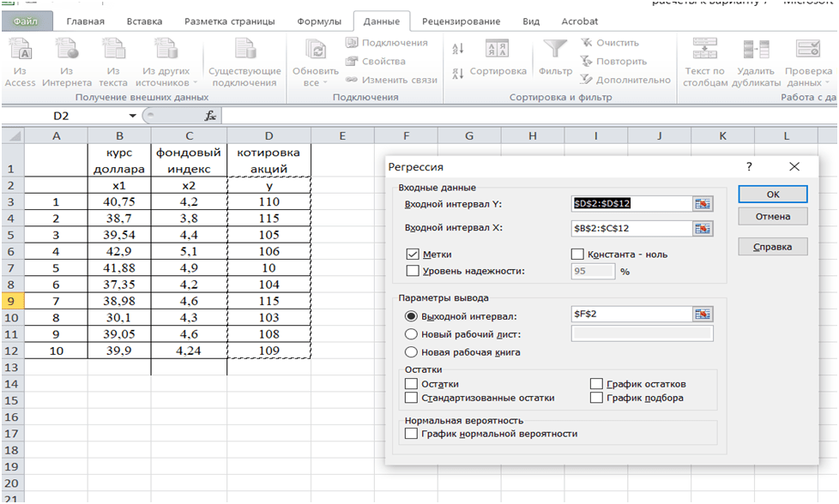Switch to the Вид tab
839x504 pixels.
pyautogui.click(x=531, y=21)
